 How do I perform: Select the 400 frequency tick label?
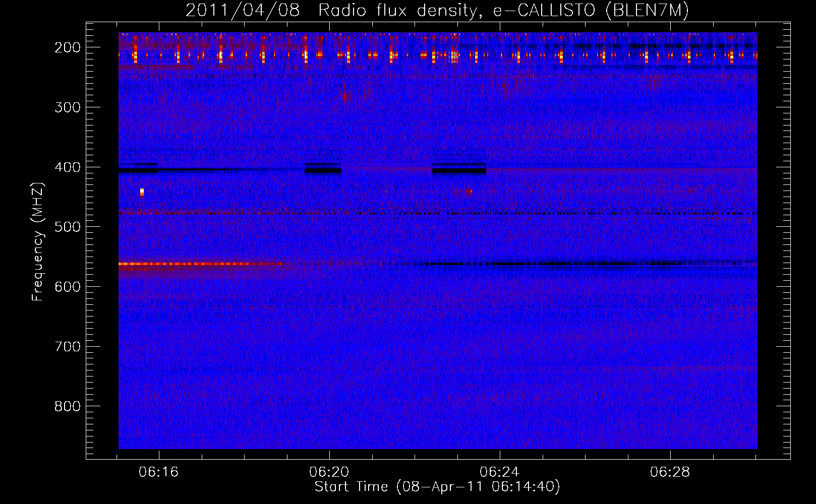point(68,167)
